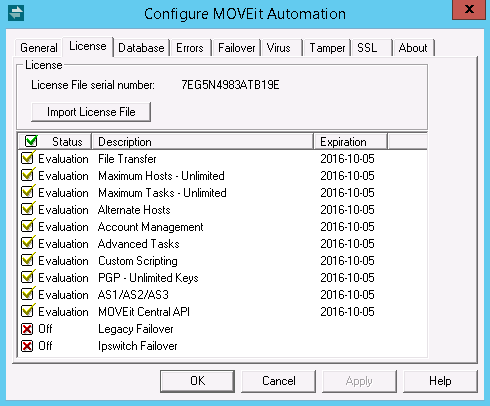Click the Import License File button

pos(91,112)
